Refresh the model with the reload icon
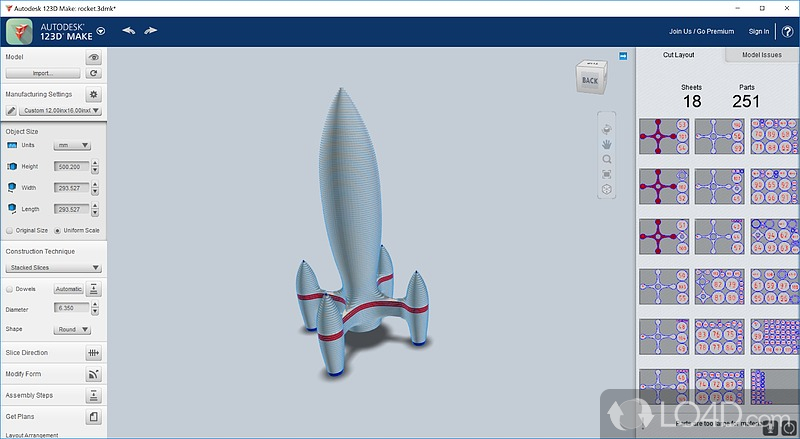The image size is (800, 439). (x=93, y=73)
